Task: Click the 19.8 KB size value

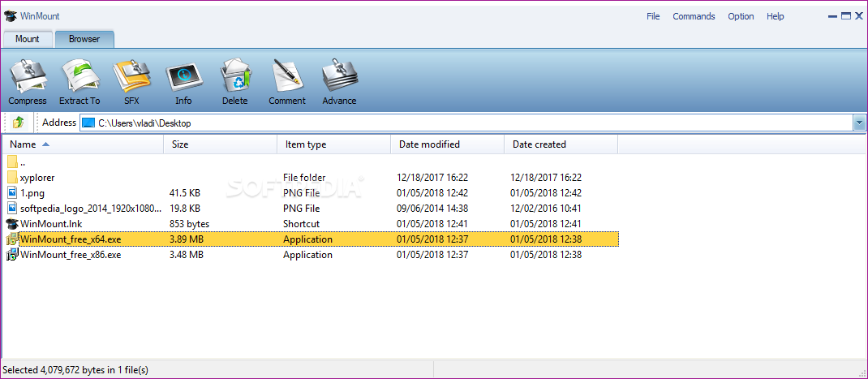Action: tap(186, 209)
